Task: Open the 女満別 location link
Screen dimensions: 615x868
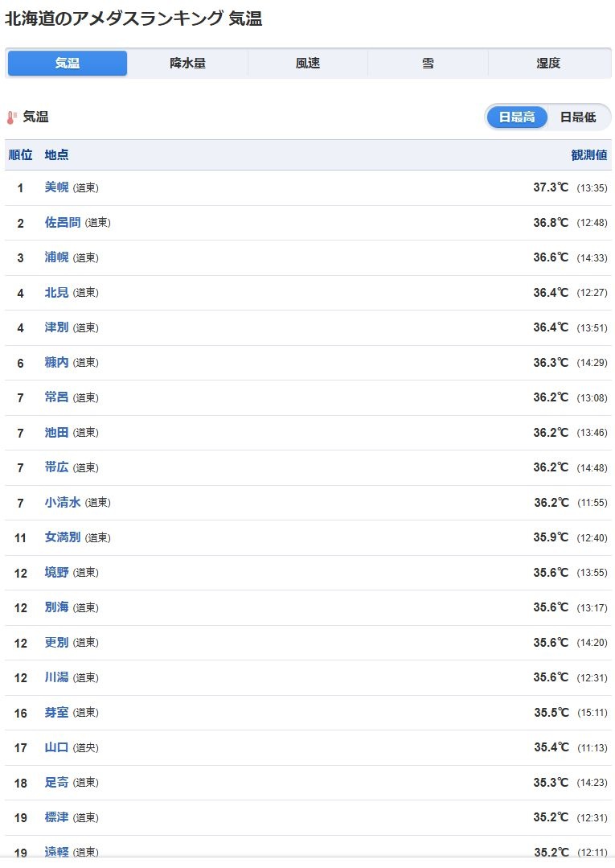Action: pyautogui.click(x=63, y=537)
